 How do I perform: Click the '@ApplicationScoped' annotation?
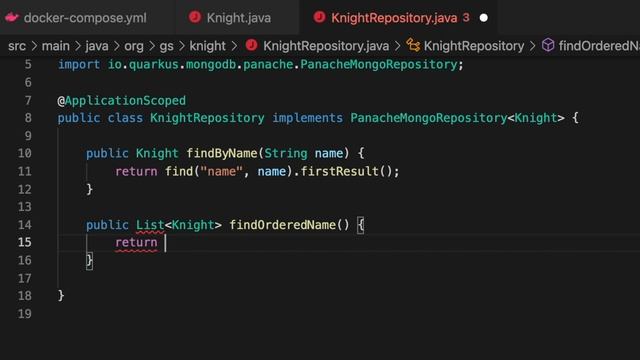click(122, 100)
